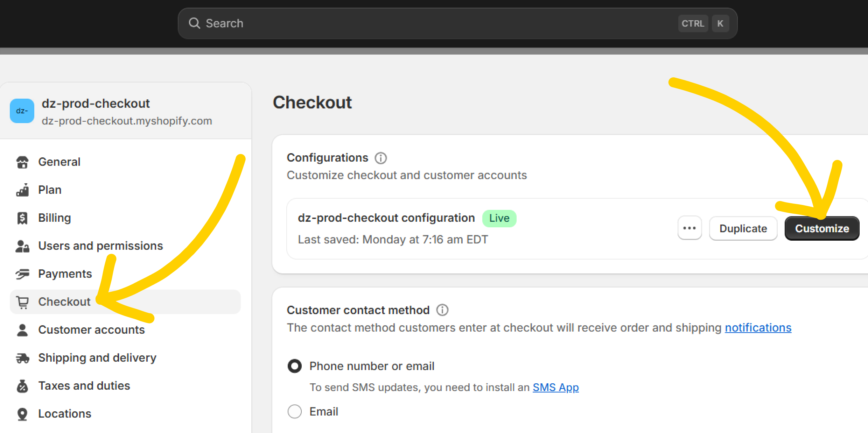Open the SMS App link
This screenshot has height=433, width=868.
click(x=556, y=388)
